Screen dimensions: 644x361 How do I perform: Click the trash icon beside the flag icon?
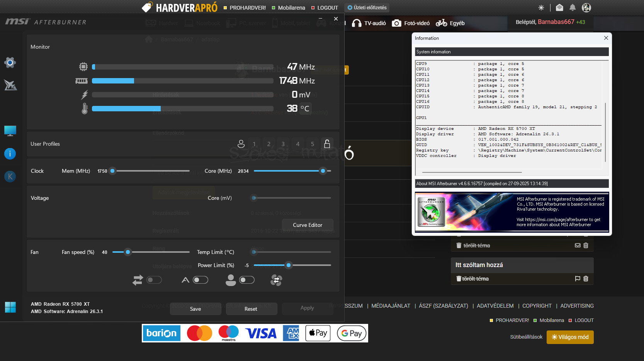(586, 279)
